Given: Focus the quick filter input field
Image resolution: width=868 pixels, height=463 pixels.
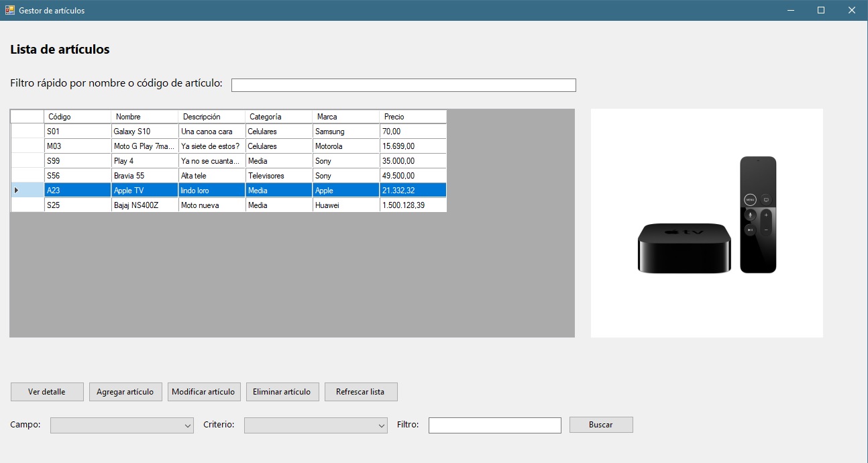Looking at the screenshot, I should pyautogui.click(x=404, y=85).
